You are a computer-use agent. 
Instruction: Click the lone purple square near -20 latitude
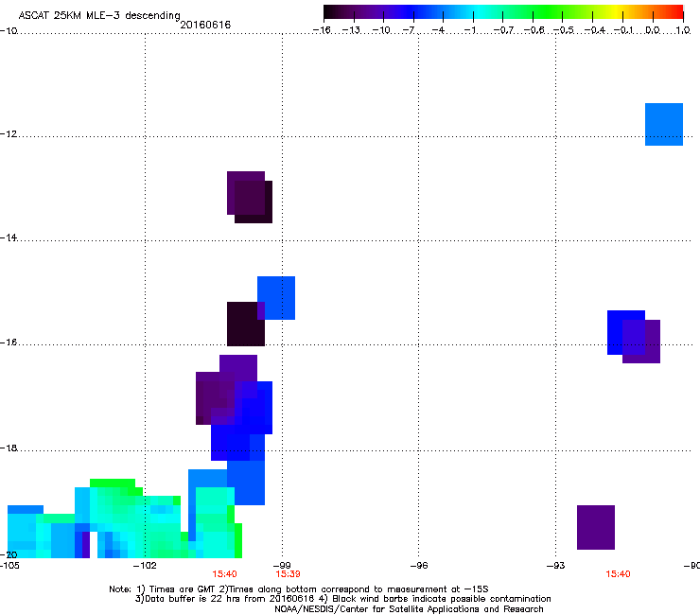coord(596,527)
